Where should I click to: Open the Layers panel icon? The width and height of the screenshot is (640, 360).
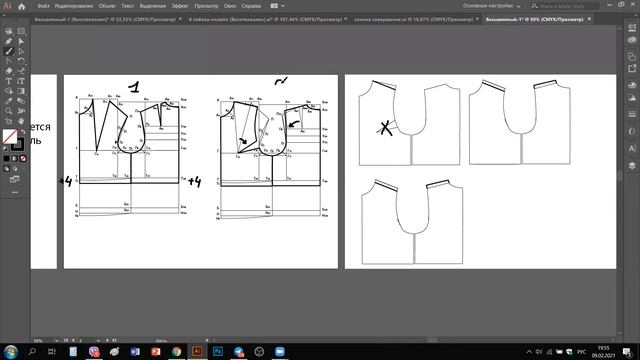coord(632,165)
